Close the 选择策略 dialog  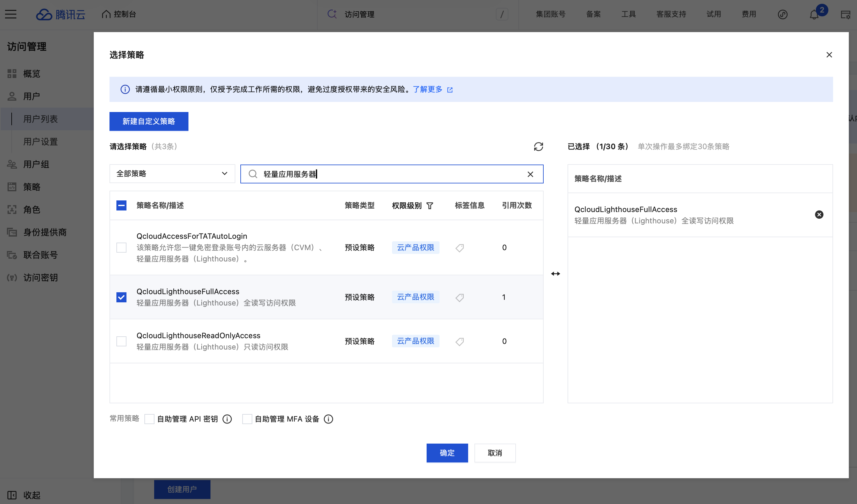pyautogui.click(x=829, y=55)
